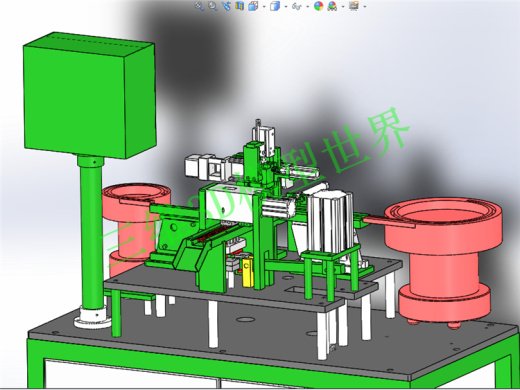
Task: Expand the Hide/Show Items dropdown arrow
Action: 307,6
